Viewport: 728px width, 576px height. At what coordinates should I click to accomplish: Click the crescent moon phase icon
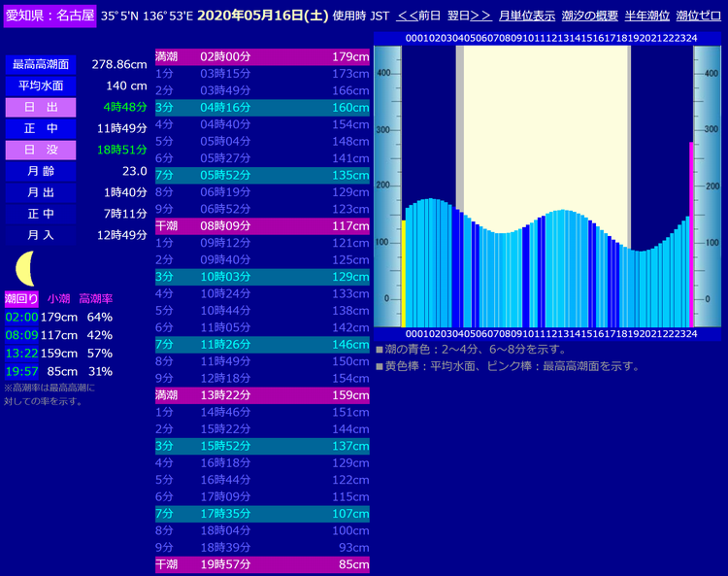coord(26,264)
